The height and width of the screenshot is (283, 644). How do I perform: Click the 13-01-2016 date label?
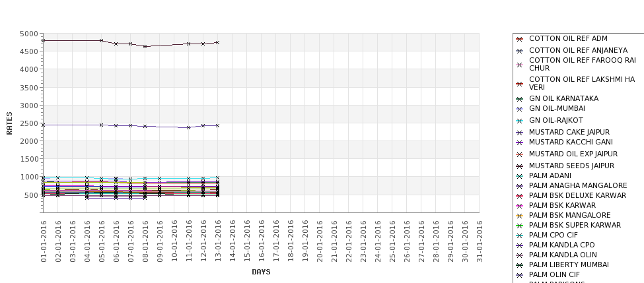[x=218, y=241]
